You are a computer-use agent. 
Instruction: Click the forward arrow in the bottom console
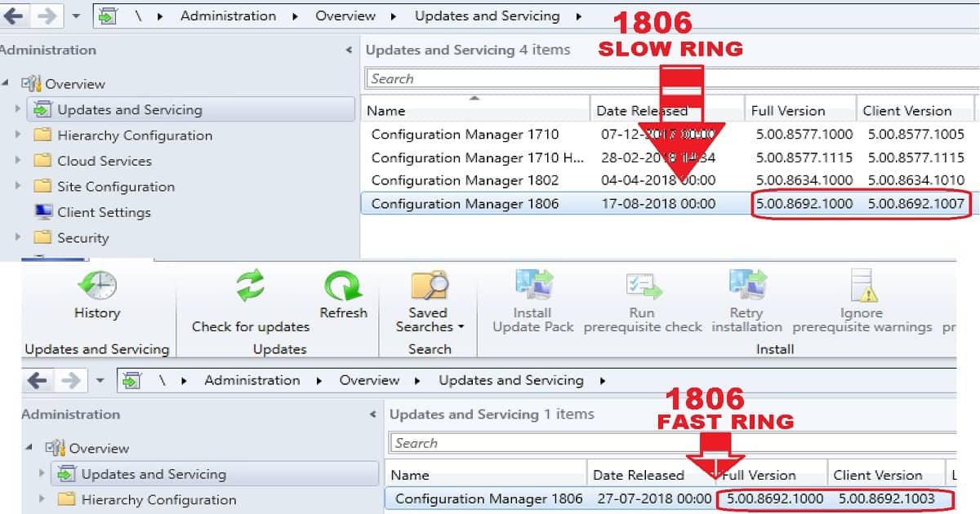click(x=71, y=380)
